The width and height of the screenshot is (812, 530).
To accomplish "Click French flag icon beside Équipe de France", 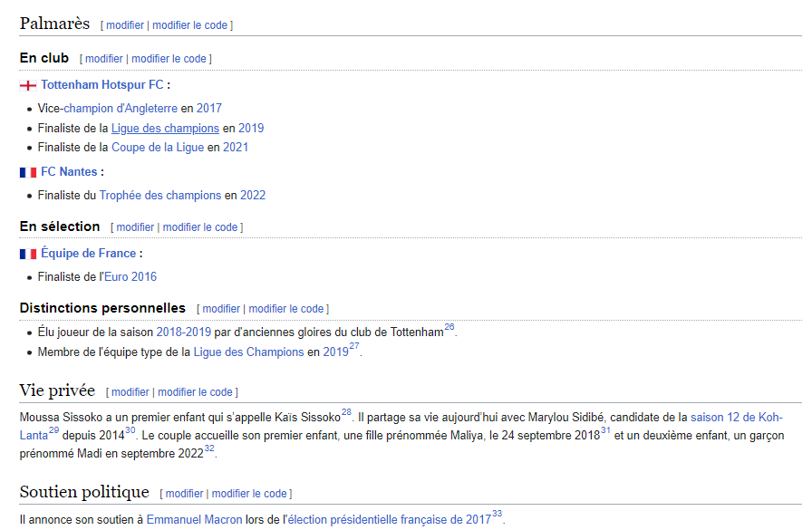I will tap(28, 254).
